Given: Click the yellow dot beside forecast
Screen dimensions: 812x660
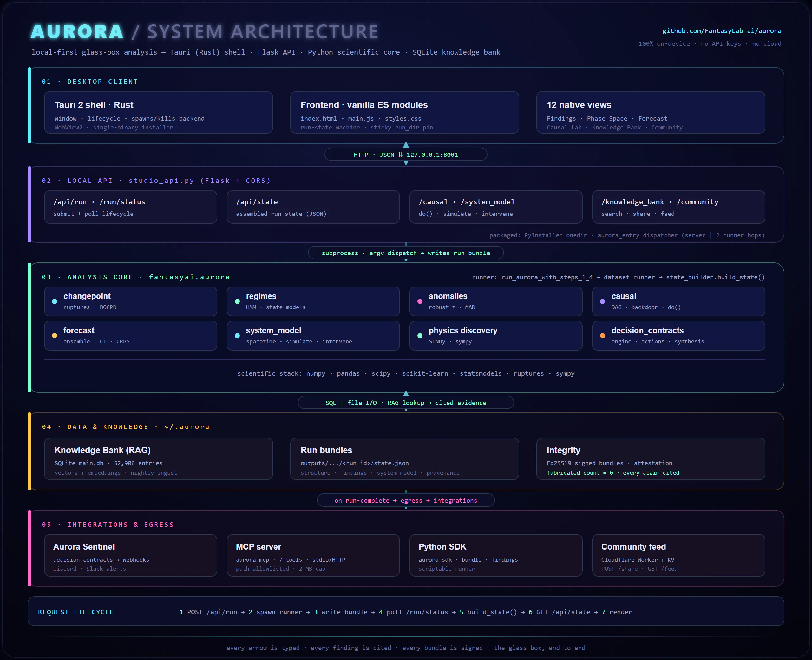Looking at the screenshot, I should click(54, 336).
